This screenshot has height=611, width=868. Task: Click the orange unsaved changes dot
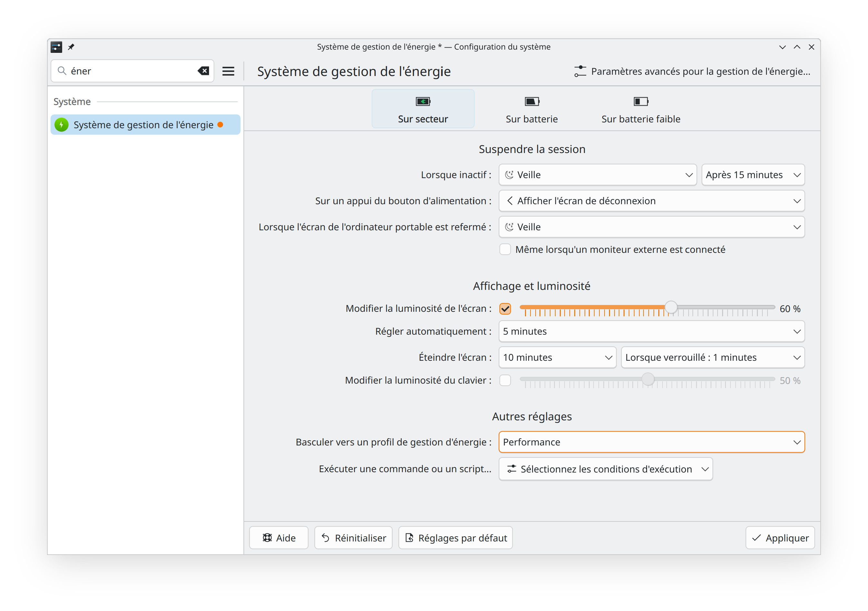pos(220,125)
